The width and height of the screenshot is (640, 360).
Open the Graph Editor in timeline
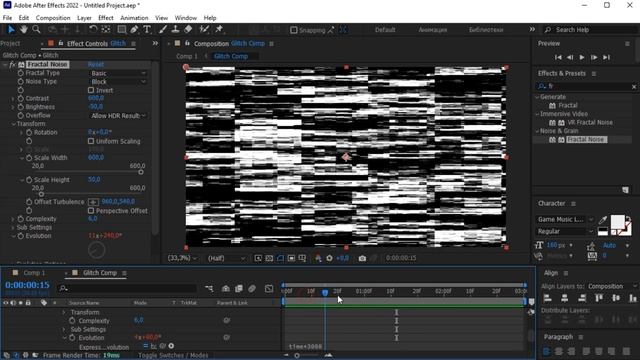coord(269,289)
